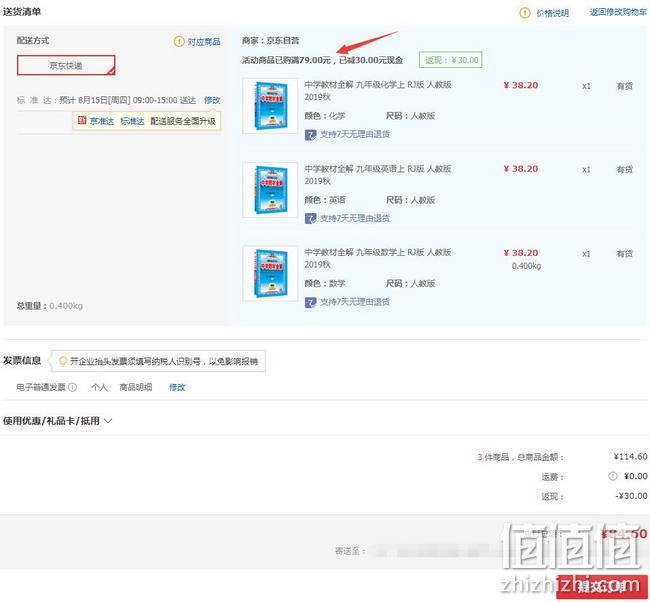The height and width of the screenshot is (602, 650).
Task: Click the 总重量 0.400kg text
Action: tap(50, 306)
